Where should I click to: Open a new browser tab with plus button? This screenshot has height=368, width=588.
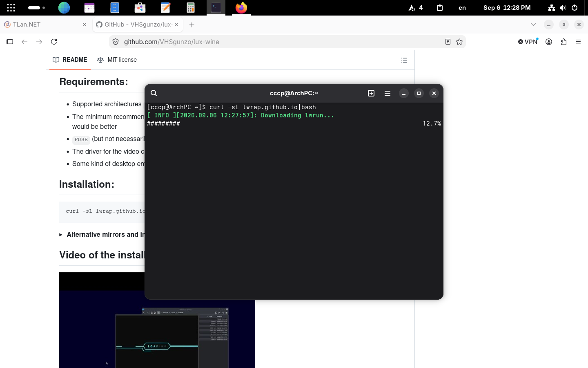[192, 25]
